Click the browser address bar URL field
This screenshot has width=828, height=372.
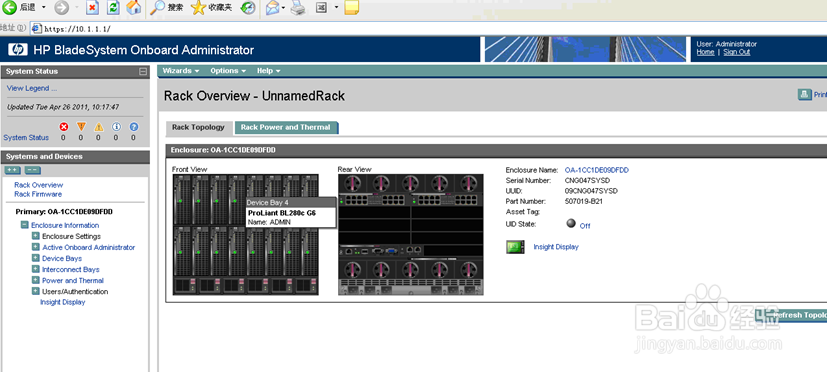point(428,29)
